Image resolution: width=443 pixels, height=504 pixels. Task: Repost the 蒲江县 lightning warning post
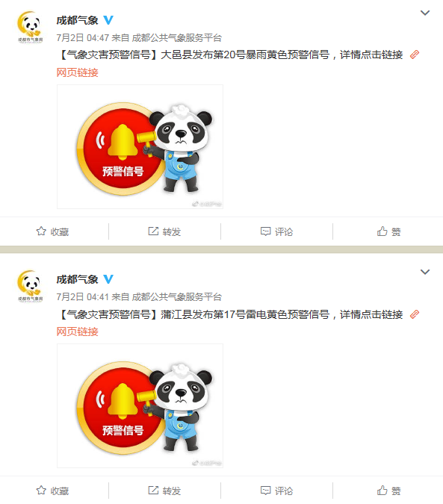click(164, 491)
